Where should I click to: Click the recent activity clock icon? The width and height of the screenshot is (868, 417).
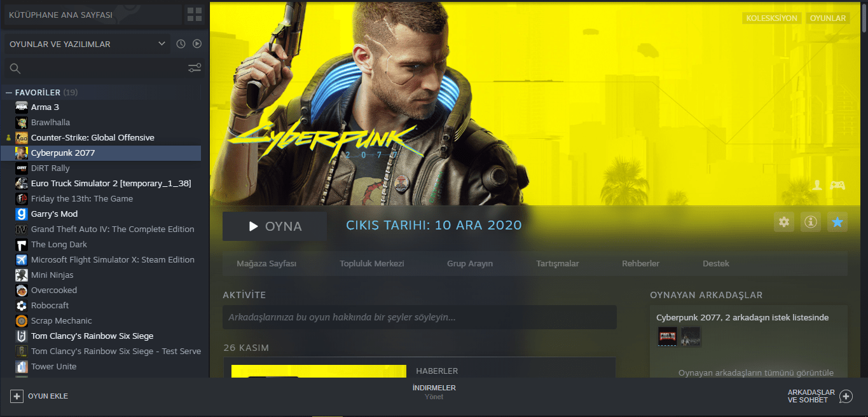coord(181,44)
